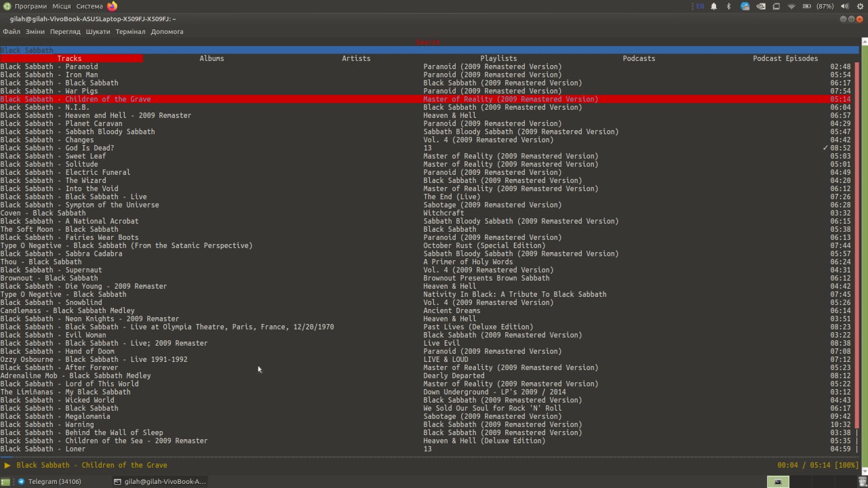Select track Black Sabbath - Electric Funeral

[x=65, y=172]
